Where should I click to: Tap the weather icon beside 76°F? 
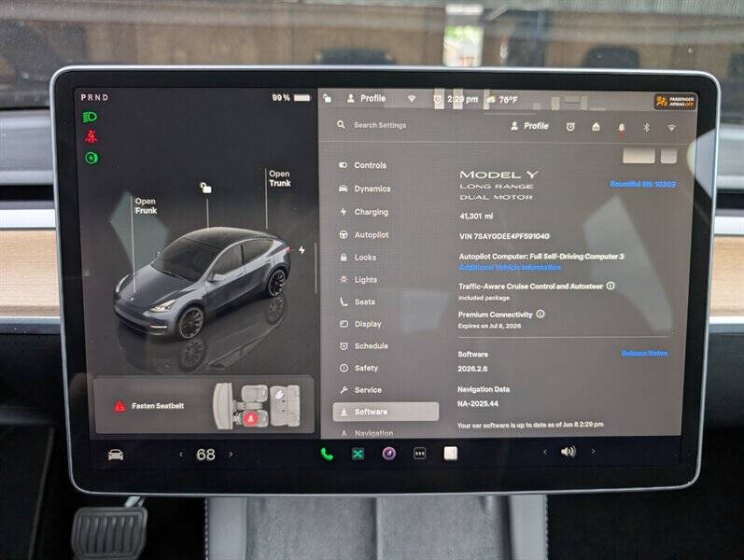tap(491, 99)
